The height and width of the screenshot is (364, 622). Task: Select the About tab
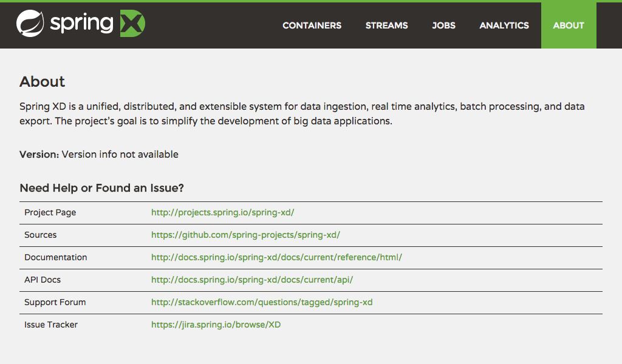[569, 25]
